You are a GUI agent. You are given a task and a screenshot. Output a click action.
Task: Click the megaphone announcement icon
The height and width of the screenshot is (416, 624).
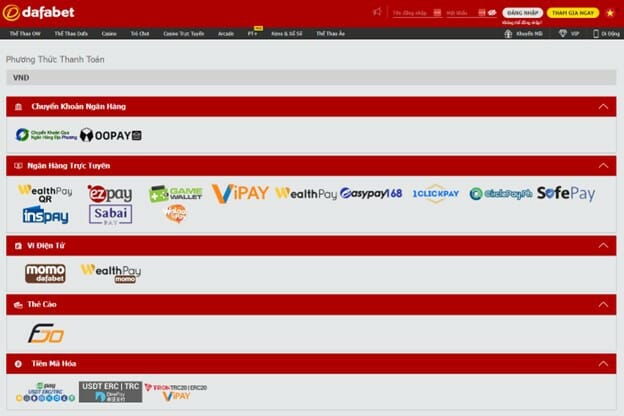pyautogui.click(x=377, y=12)
